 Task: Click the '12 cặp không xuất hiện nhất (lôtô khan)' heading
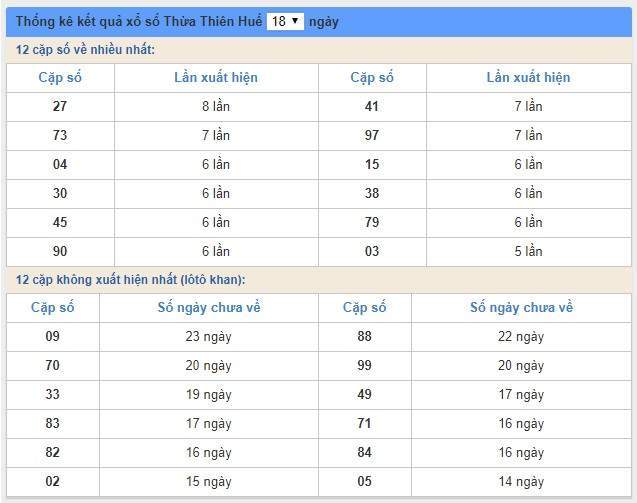[x=130, y=280]
